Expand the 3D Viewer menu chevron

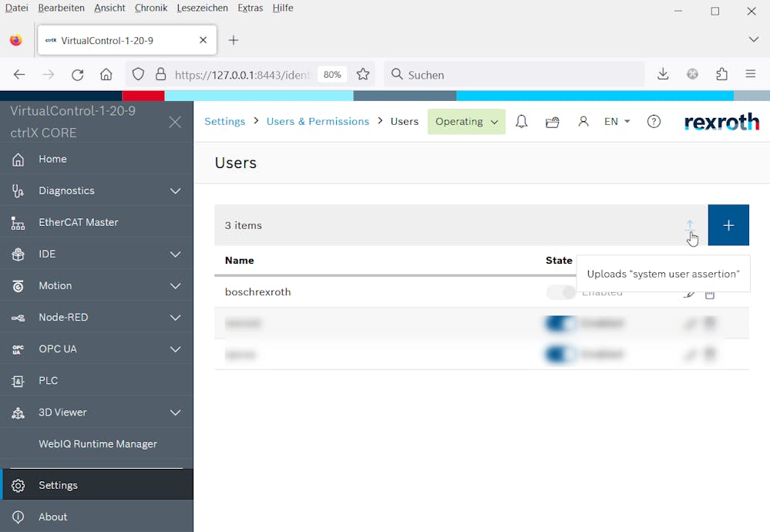pyautogui.click(x=175, y=412)
